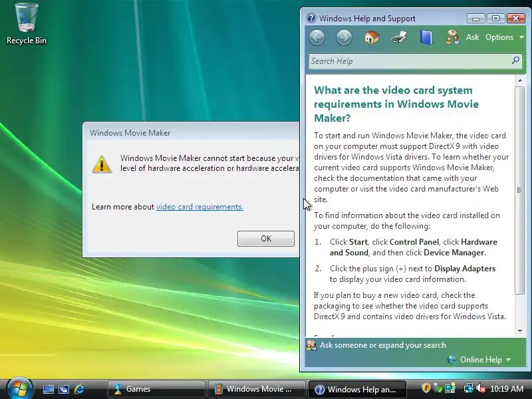Screen dimensions: 532x399
Task: Click the muted volume tray icon
Action: [x=480, y=388]
